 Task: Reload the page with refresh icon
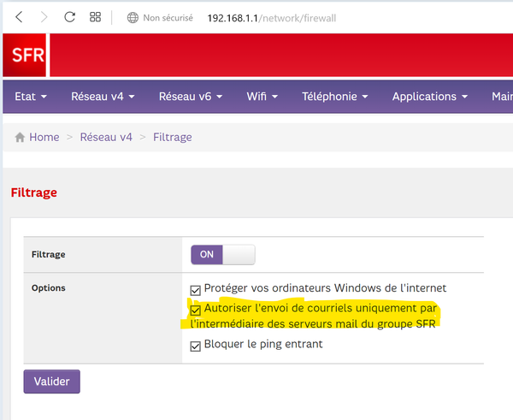pos(70,17)
